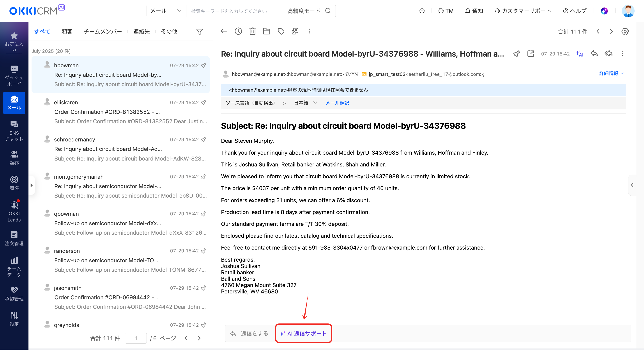Select the チームメンバー mail filter tab

pos(103,32)
